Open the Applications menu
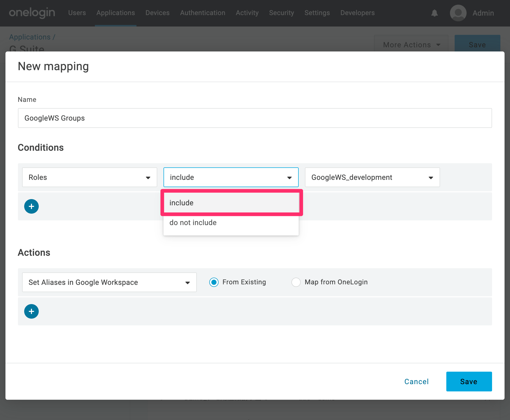This screenshot has width=510, height=420. click(x=116, y=13)
